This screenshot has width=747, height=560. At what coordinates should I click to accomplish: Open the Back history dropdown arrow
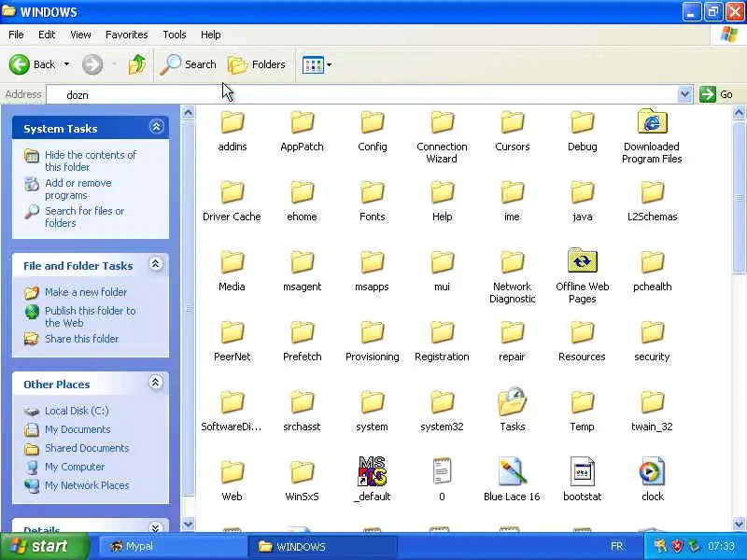click(66, 64)
